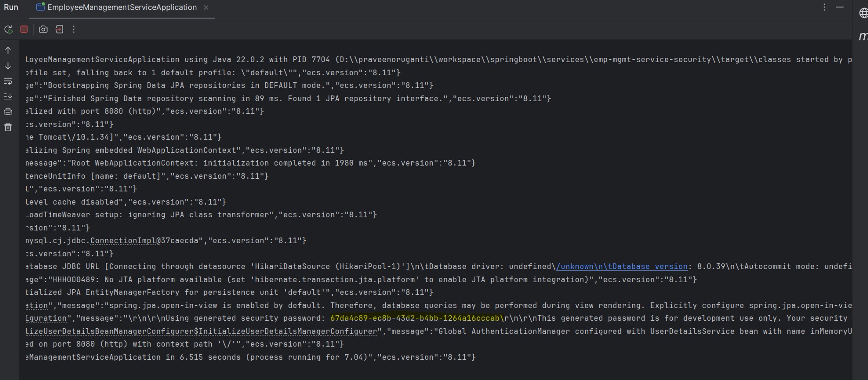Viewport: 868px width, 380px height.
Task: Open the Maven 'm' tool window icon
Action: (863, 36)
